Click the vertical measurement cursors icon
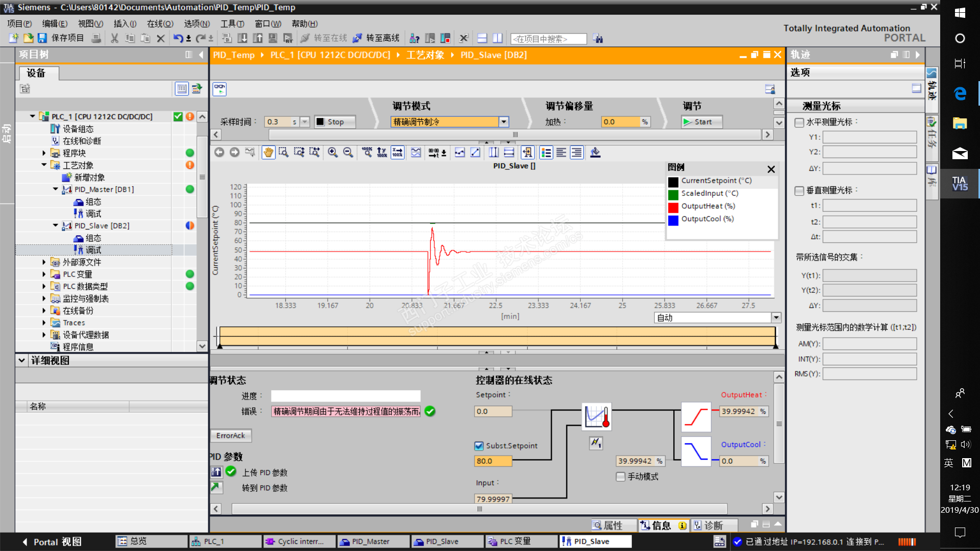The width and height of the screenshot is (980, 551). [494, 153]
